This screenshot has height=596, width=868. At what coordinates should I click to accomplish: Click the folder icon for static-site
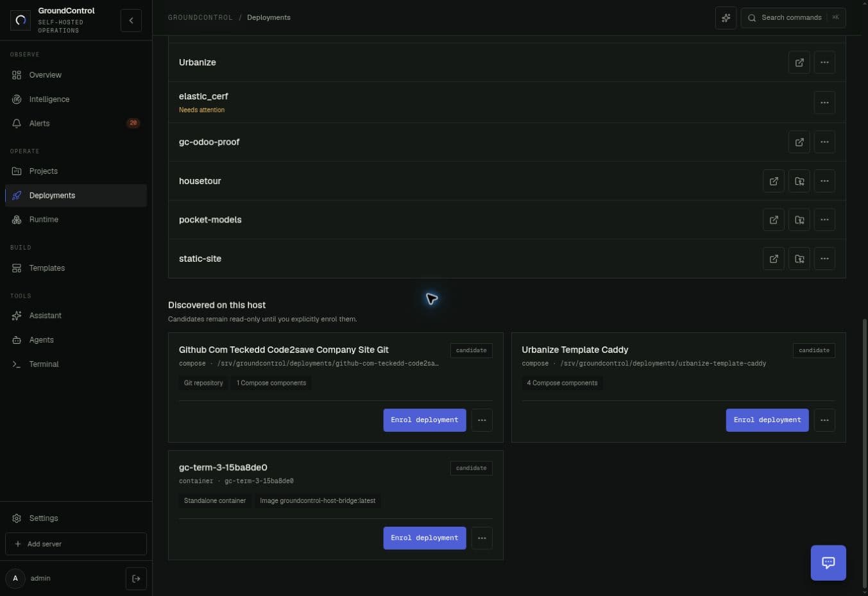[799, 259]
